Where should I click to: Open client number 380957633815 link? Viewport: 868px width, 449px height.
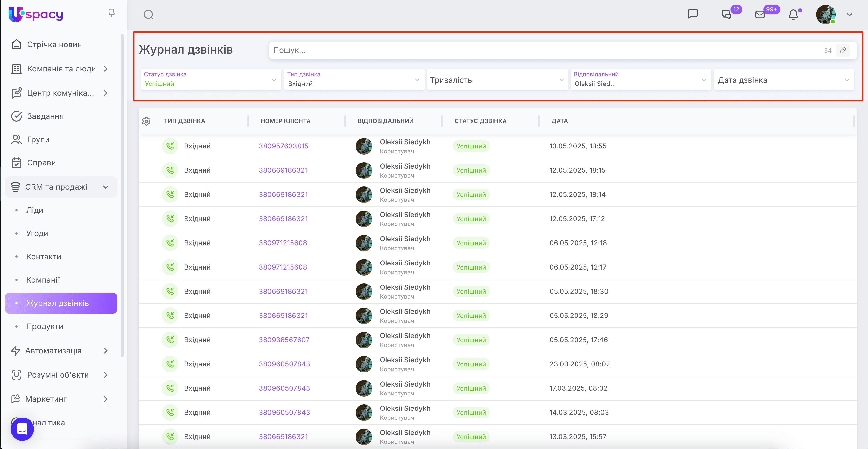pyautogui.click(x=283, y=146)
